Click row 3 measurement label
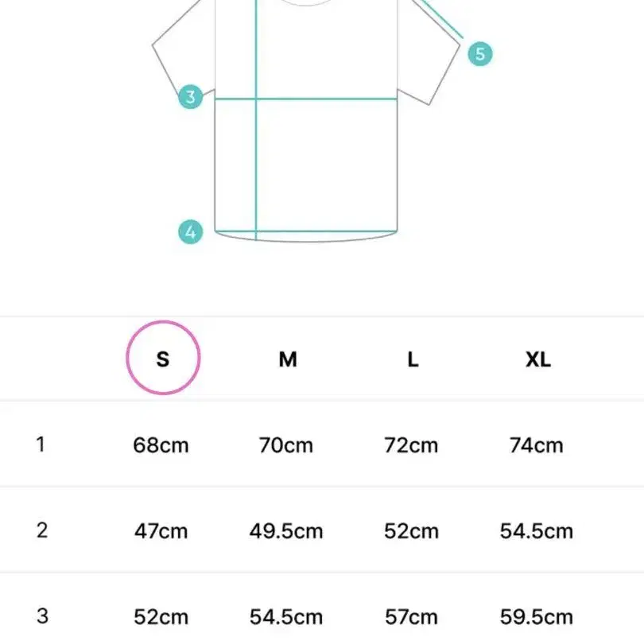 point(42,616)
